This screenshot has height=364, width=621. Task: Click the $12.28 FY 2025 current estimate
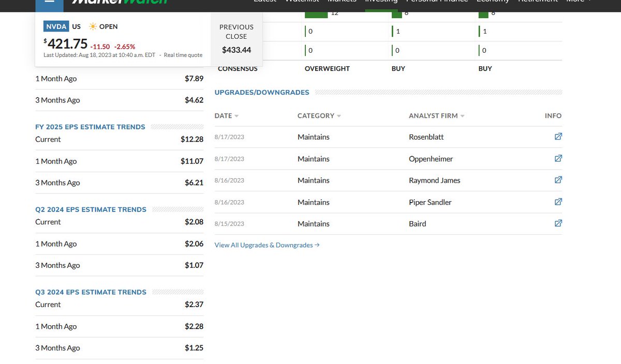click(x=192, y=139)
